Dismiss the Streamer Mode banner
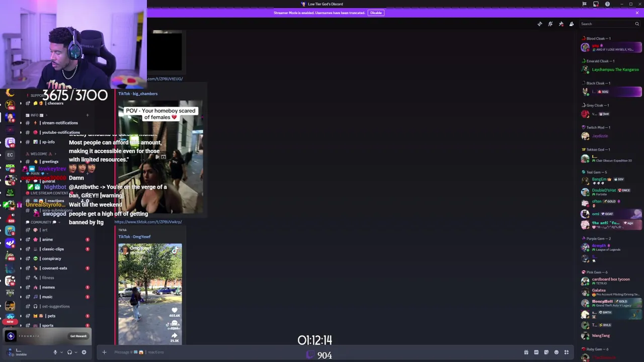Screen dimensions: 644x362 tap(637, 13)
